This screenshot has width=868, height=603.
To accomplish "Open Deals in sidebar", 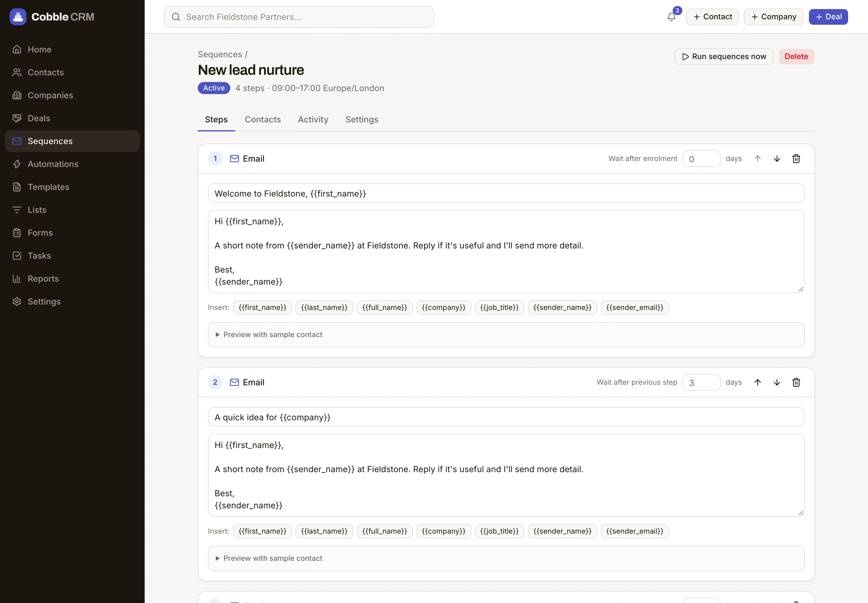I will pyautogui.click(x=72, y=118).
